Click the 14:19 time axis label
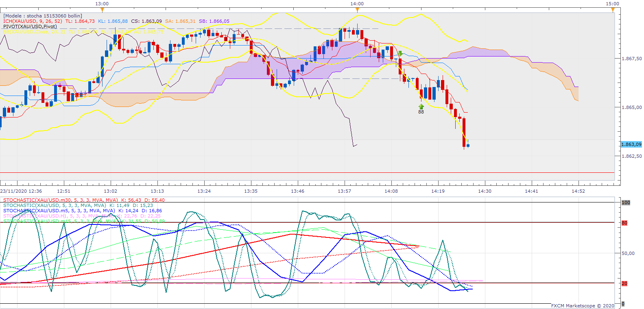 [438, 191]
